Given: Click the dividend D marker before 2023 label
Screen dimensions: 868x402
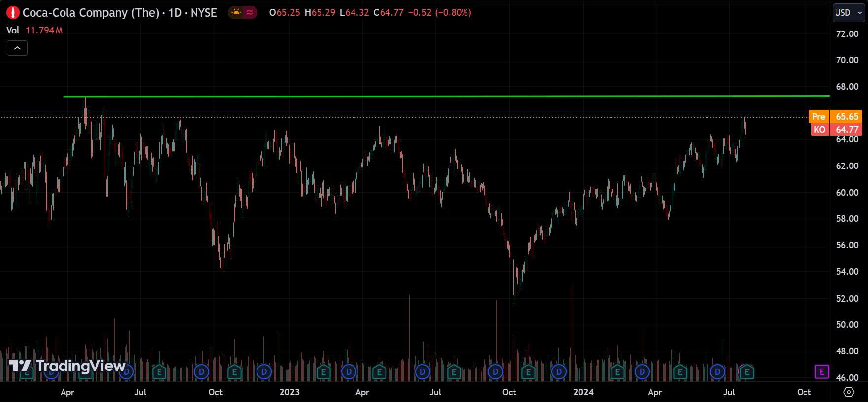Looking at the screenshot, I should [264, 372].
